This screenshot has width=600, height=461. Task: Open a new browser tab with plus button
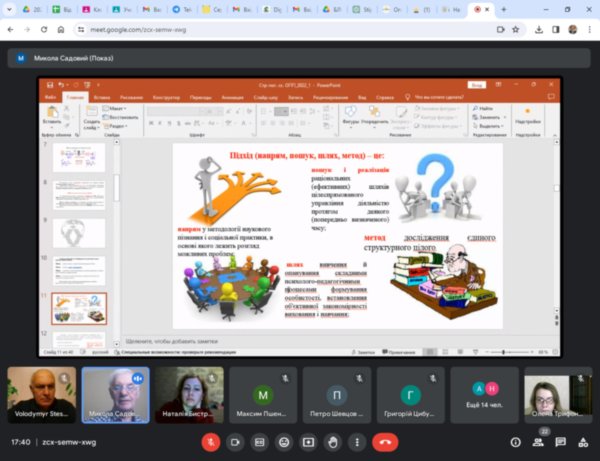coord(502,11)
